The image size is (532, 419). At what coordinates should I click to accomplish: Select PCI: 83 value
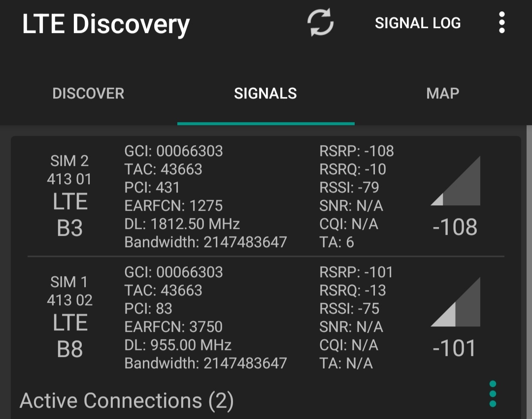(x=148, y=309)
